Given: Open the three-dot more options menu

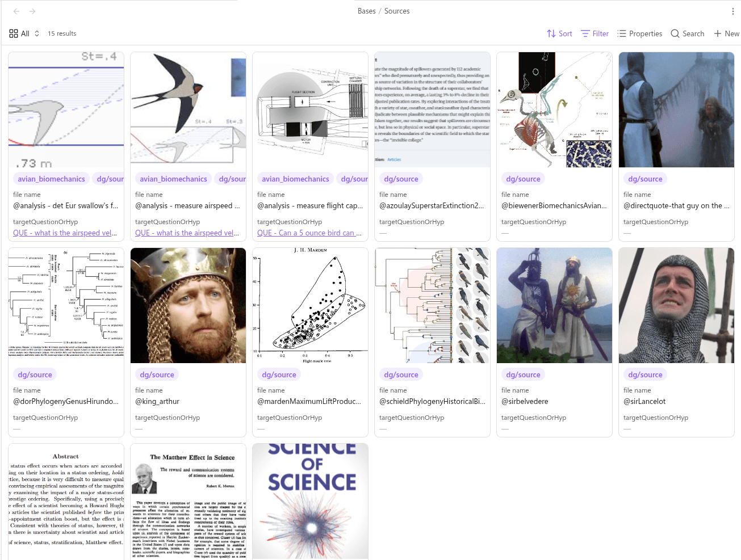Looking at the screenshot, I should point(733,11).
